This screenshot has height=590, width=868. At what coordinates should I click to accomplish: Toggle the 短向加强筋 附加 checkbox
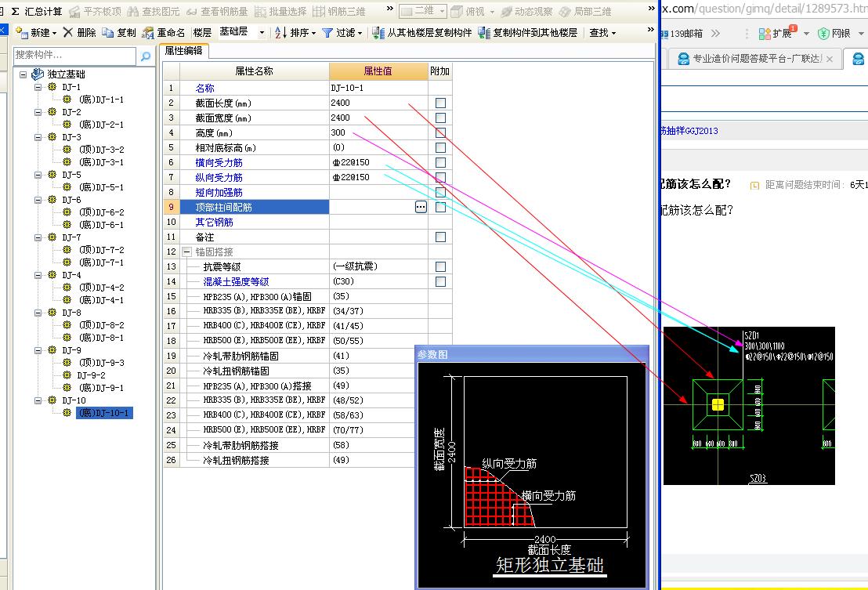[x=440, y=192]
